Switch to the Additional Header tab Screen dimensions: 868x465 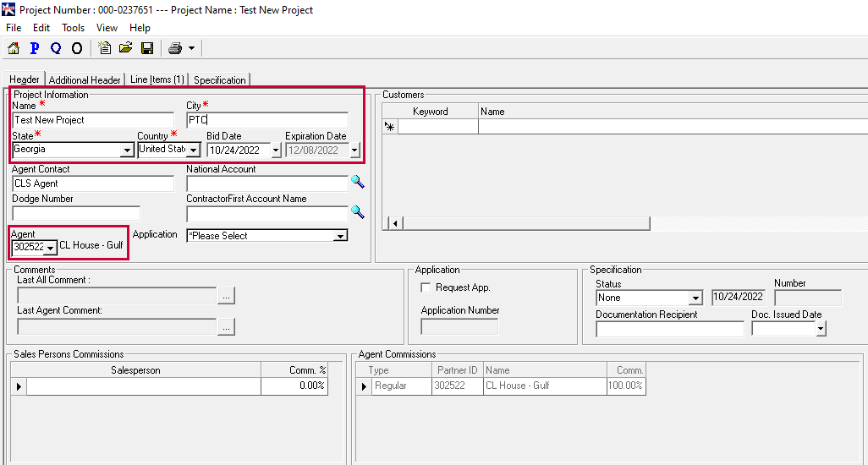pyautogui.click(x=85, y=80)
